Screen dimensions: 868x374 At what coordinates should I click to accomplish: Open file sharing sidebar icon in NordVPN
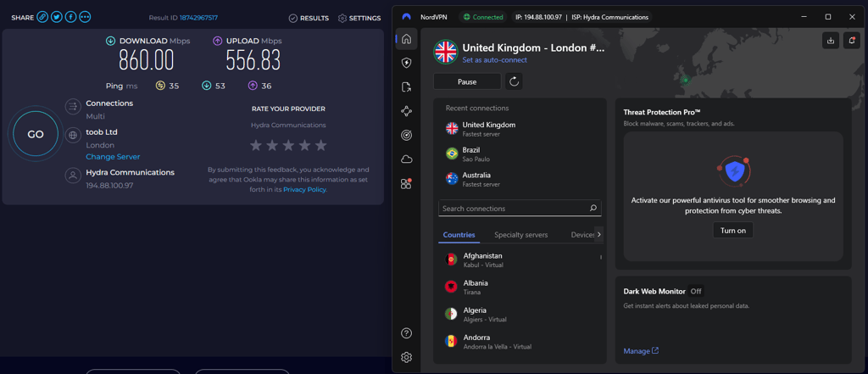coord(406,87)
